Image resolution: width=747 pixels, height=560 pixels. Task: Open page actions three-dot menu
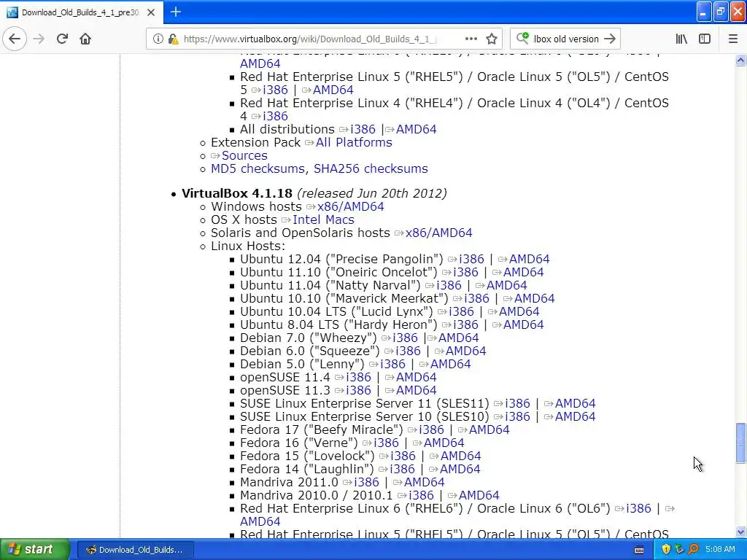pos(471,39)
